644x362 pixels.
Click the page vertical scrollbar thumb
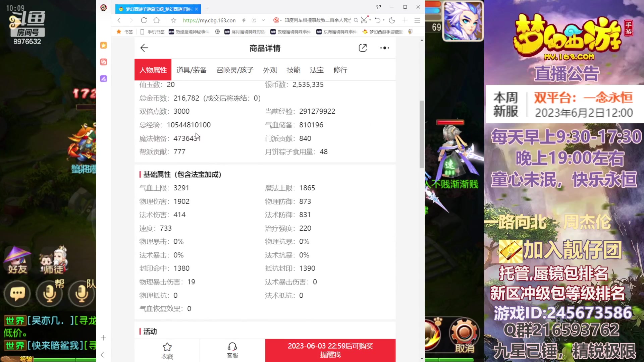422,134
